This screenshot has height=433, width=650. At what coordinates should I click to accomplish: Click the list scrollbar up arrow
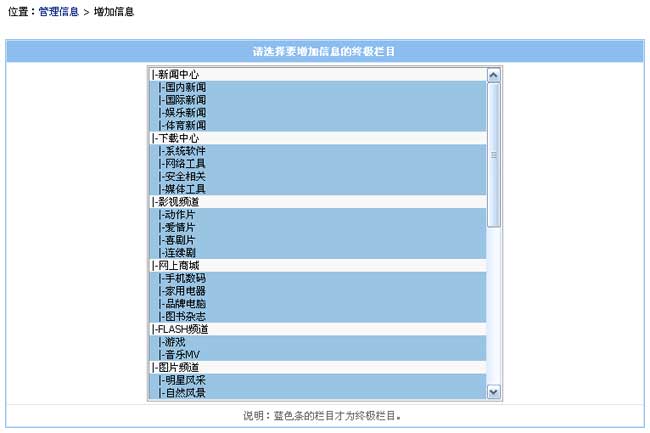[x=493, y=74]
